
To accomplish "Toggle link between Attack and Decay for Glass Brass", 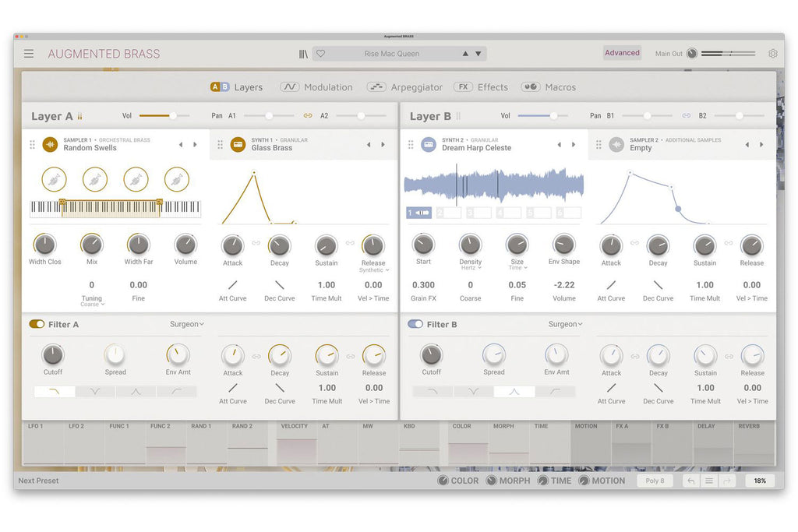I will 256,243.
